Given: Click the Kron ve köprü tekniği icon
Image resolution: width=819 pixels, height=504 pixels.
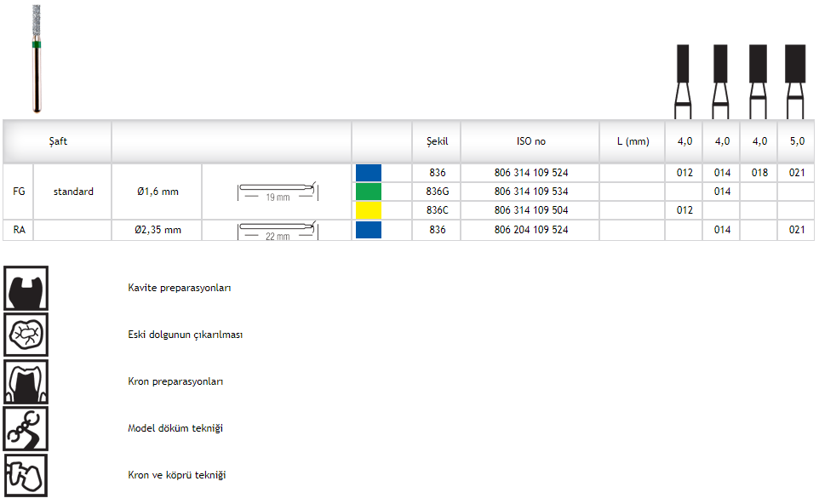Looking at the screenshot, I should [x=26, y=475].
